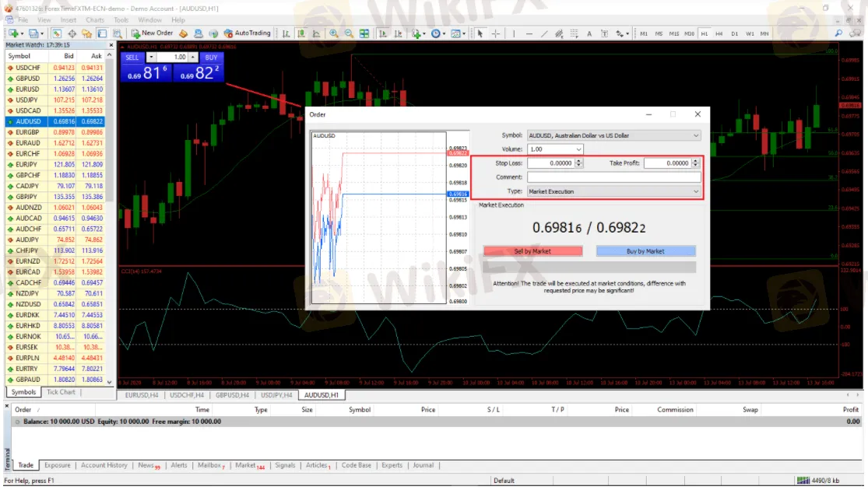Toggle the Data Window crosshair-circle icon
Screen dimensions: 868x490
[72, 33]
